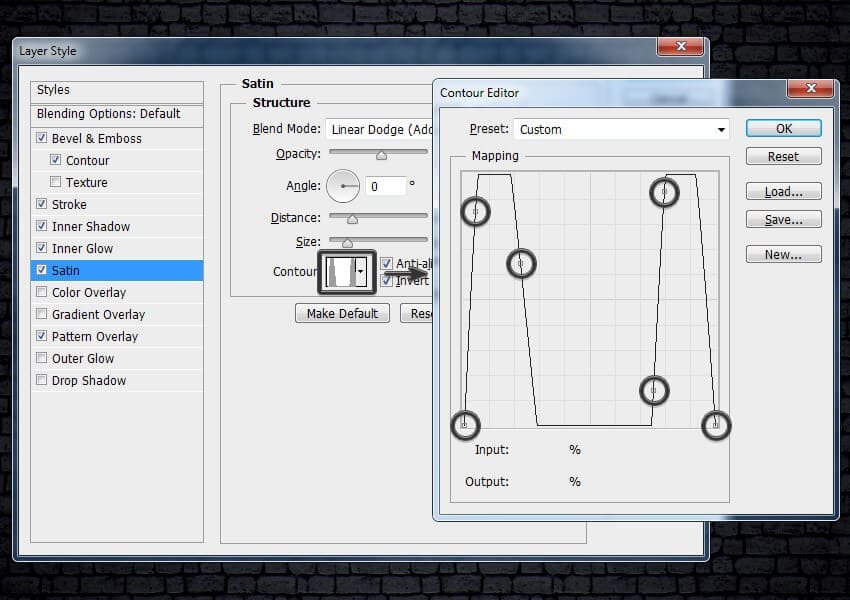Viewport: 850px width, 600px height.
Task: Enable the Color Overlay checkbox
Action: [41, 293]
